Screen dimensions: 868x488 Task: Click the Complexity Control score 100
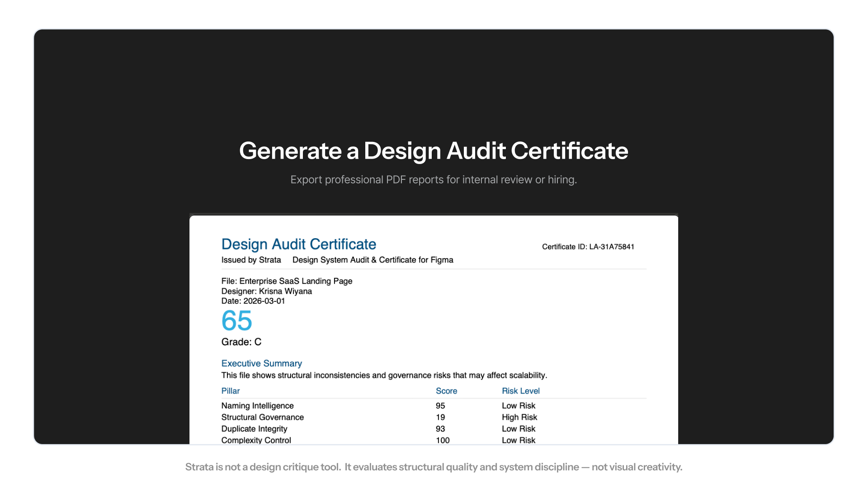442,440
